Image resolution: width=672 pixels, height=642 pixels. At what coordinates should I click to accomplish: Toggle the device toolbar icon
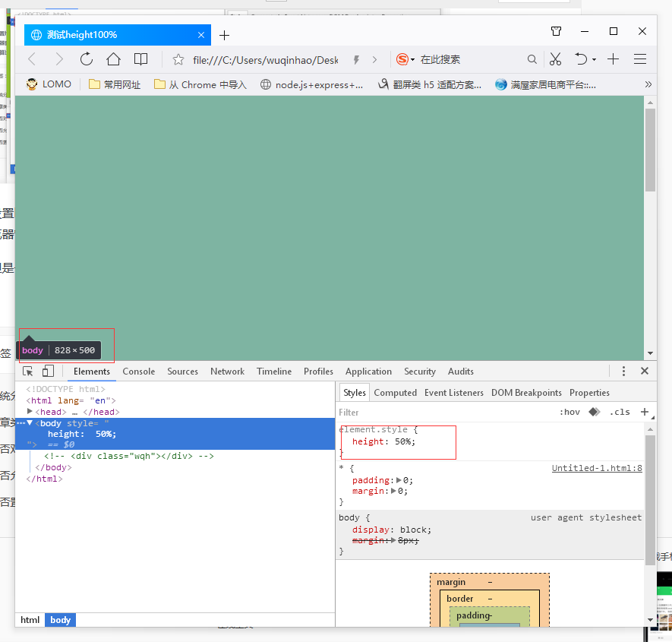[48, 372]
